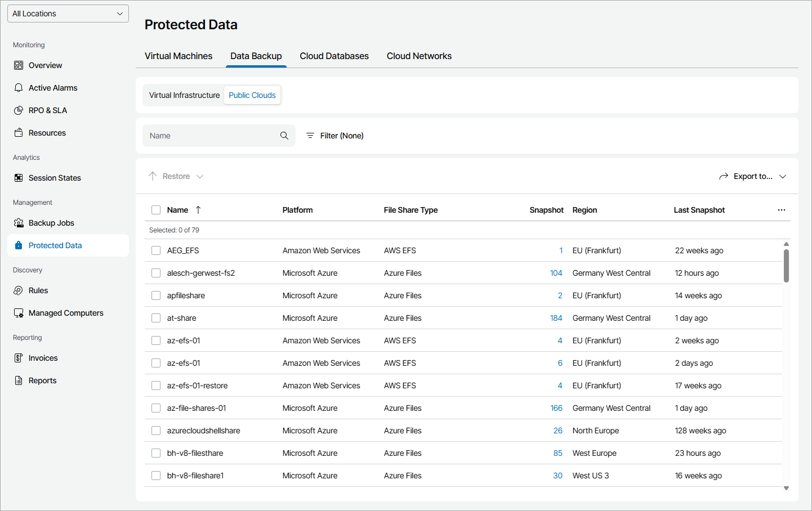
Task: Click the Overview dashboard icon in sidebar
Action: click(x=19, y=65)
